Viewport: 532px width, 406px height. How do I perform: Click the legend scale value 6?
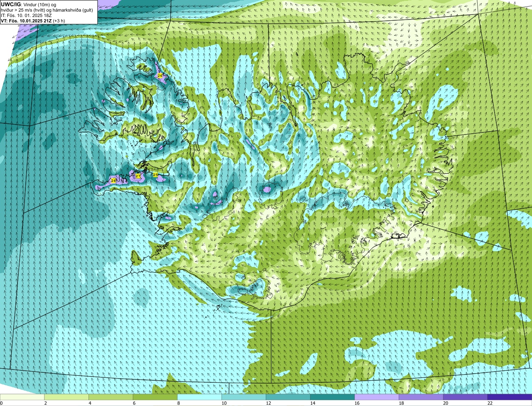[x=134, y=403]
